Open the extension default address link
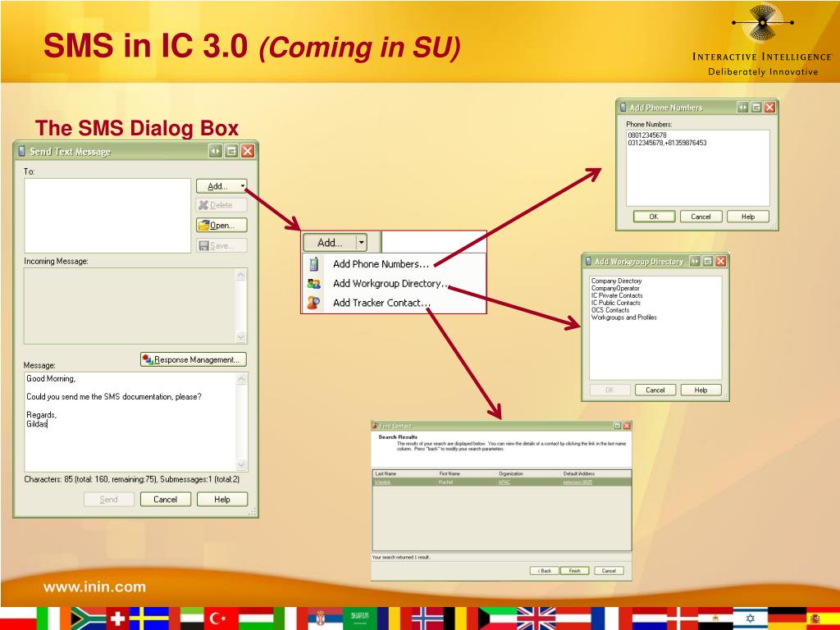Viewport: 840px width, 630px height. (577, 482)
